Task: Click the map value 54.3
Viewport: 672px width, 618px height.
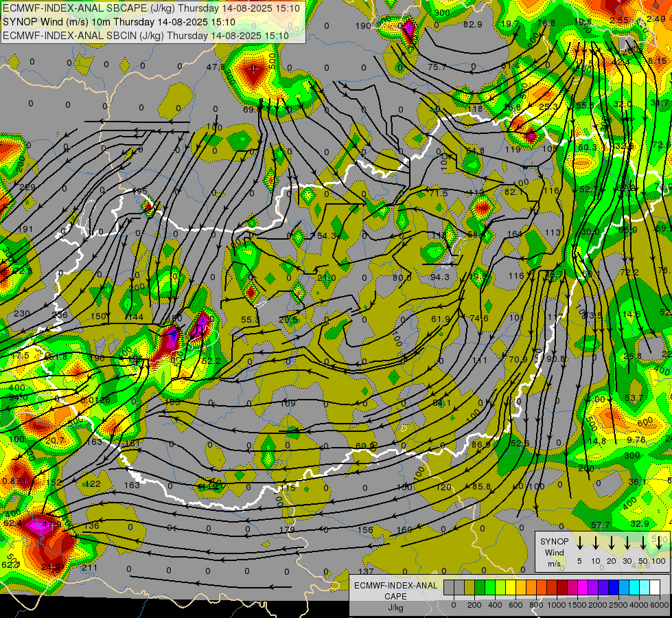Action: pos(327,236)
